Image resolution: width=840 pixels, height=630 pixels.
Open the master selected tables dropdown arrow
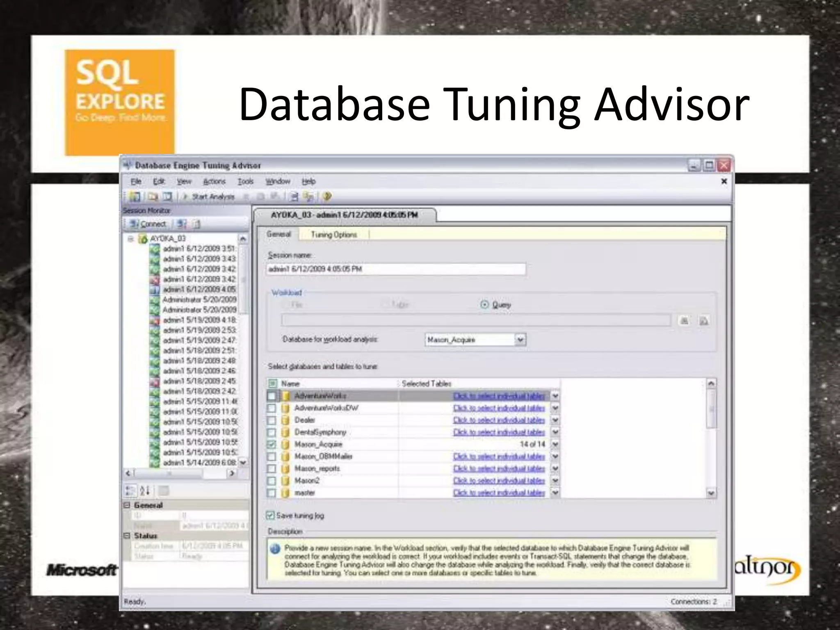click(x=555, y=493)
